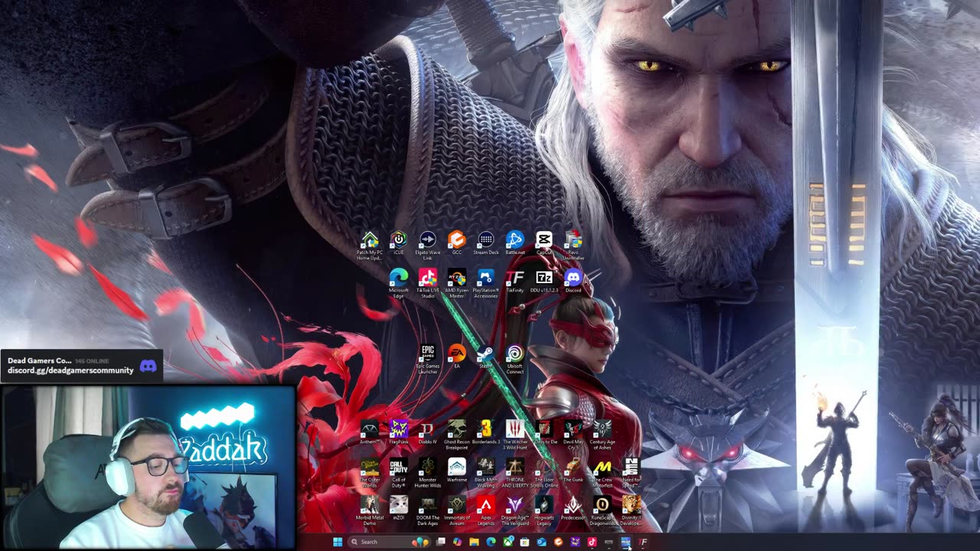Select Century Age of Ashes icon
Viewport: 980px width, 551px height.
click(602, 435)
